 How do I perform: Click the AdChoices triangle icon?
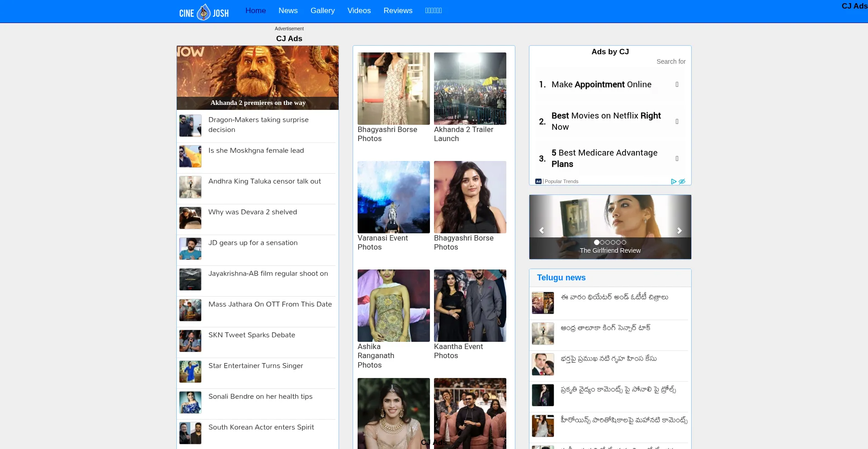tap(674, 182)
